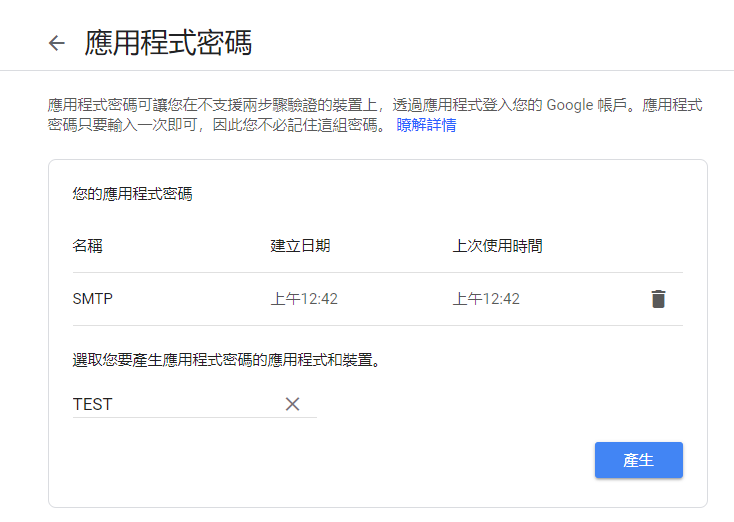Select the 名稱 column header
This screenshot has height=522, width=734.
click(88, 246)
